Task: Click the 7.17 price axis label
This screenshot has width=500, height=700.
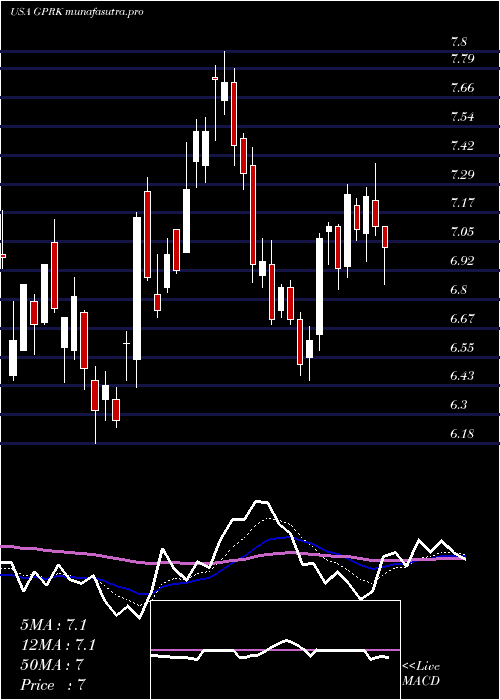Action: pos(462,203)
